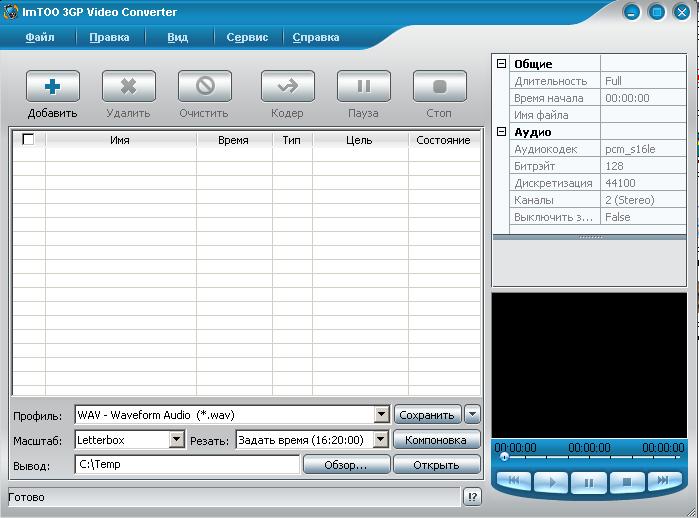The image size is (699, 518).
Task: Select the Время начала value 00:00:00
Action: pyautogui.click(x=643, y=98)
